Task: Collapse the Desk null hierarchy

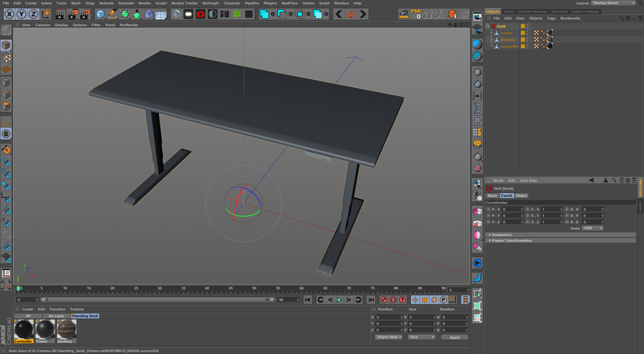Action: (x=488, y=26)
